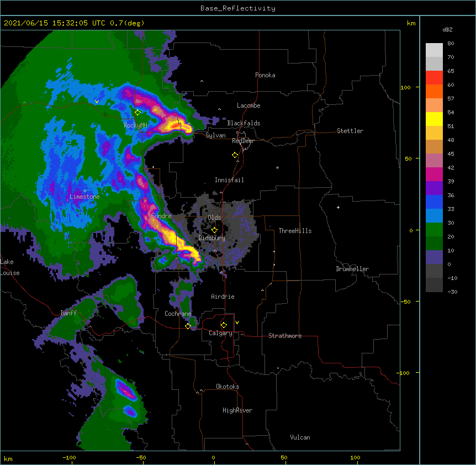Select the Stettler label
Viewport: 476px width, 465px height.
tap(350, 131)
